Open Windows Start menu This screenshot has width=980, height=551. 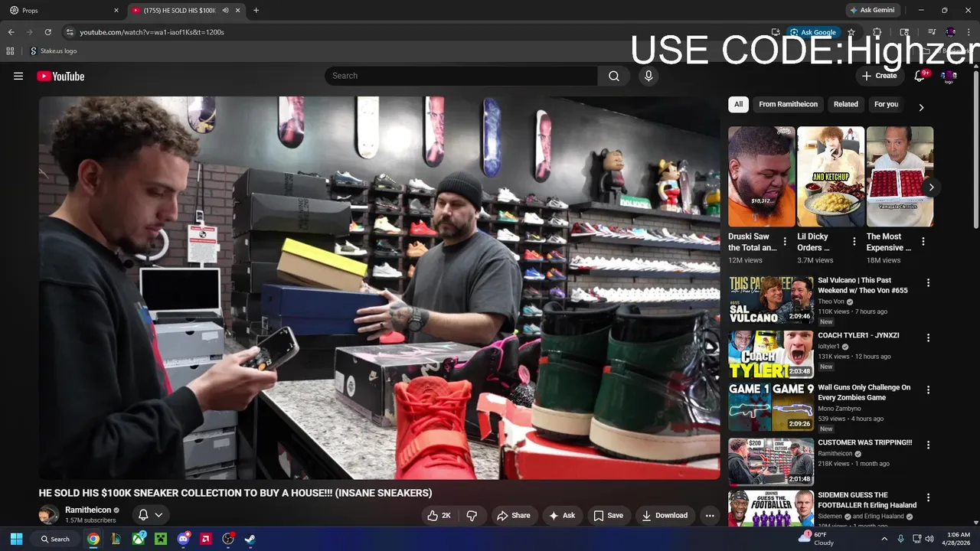click(x=16, y=539)
